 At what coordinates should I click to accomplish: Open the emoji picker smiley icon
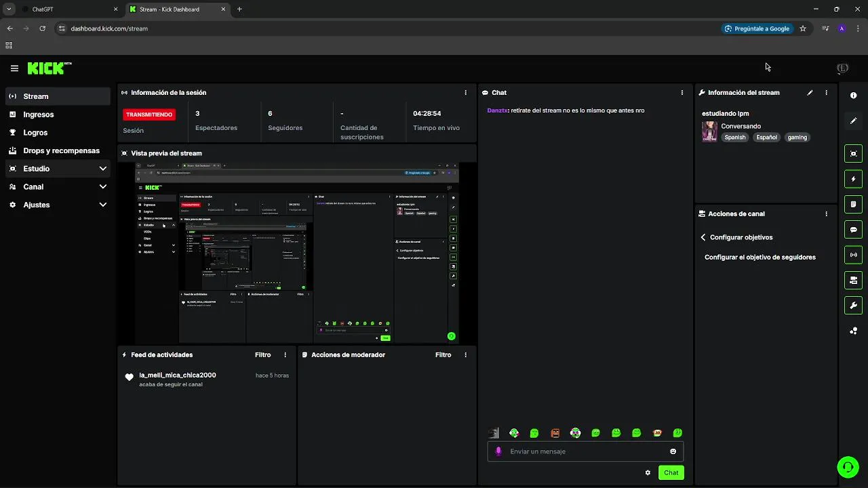(673, 451)
